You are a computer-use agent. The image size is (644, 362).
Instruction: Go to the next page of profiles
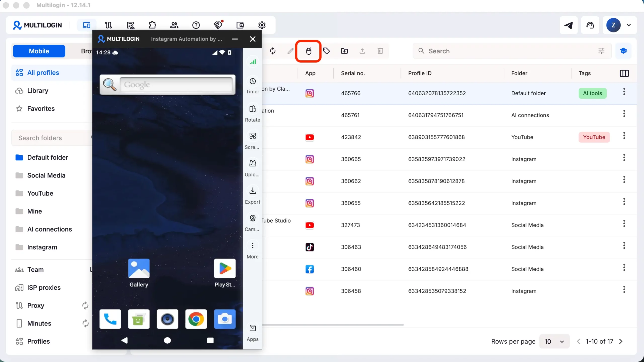pos(621,341)
